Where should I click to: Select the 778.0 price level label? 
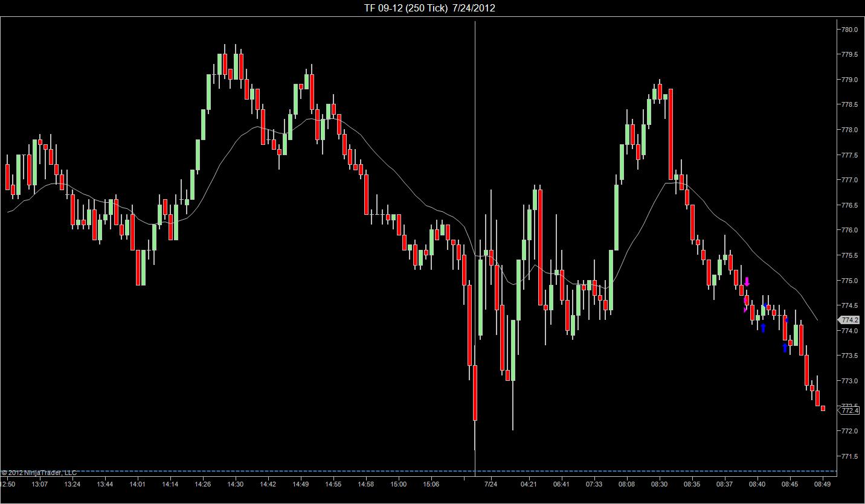tap(850, 130)
